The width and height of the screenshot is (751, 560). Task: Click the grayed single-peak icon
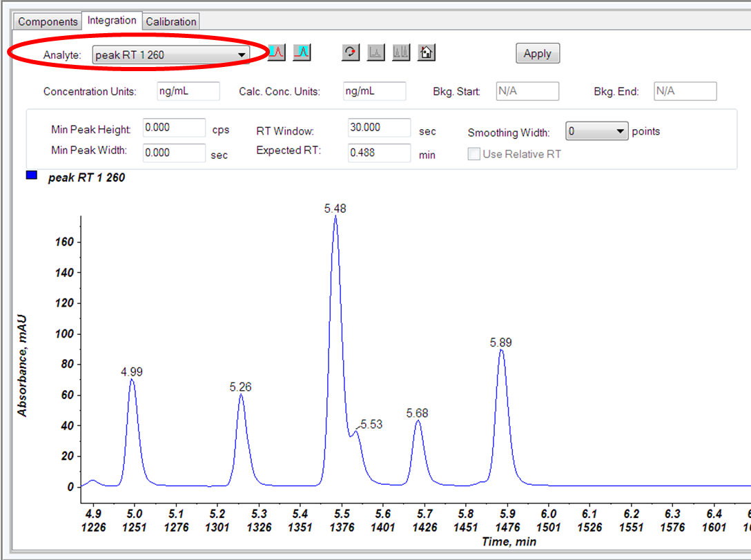coord(375,52)
